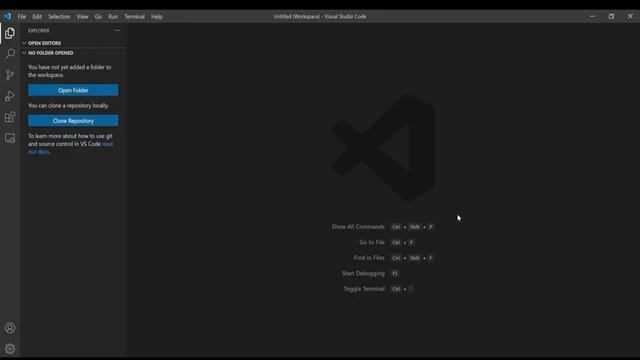Close the Visual Studio Code window
The height and width of the screenshot is (360, 640).
tap(630, 16)
